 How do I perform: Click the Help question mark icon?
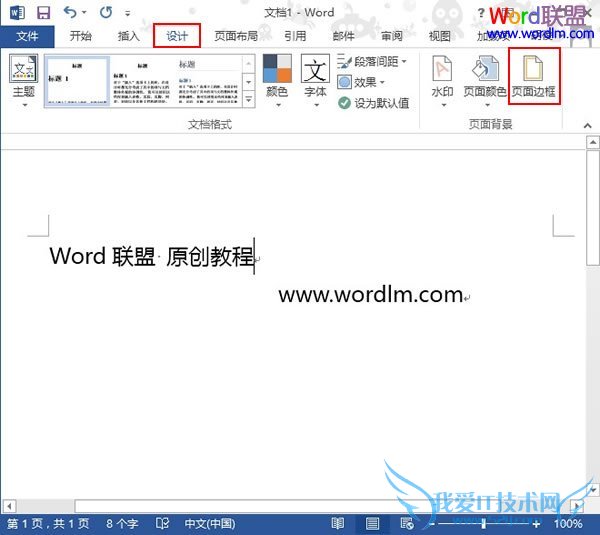pos(481,13)
